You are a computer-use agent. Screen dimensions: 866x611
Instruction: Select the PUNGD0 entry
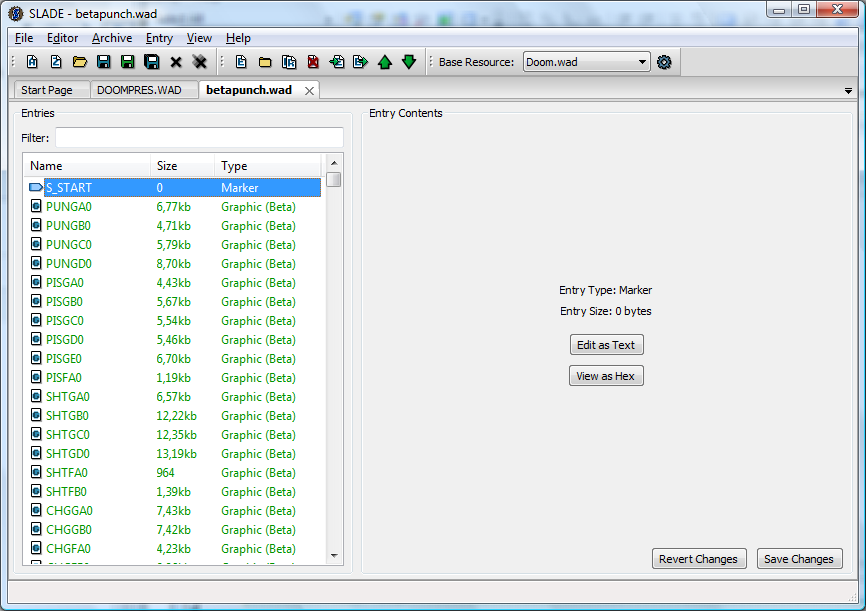[172, 264]
